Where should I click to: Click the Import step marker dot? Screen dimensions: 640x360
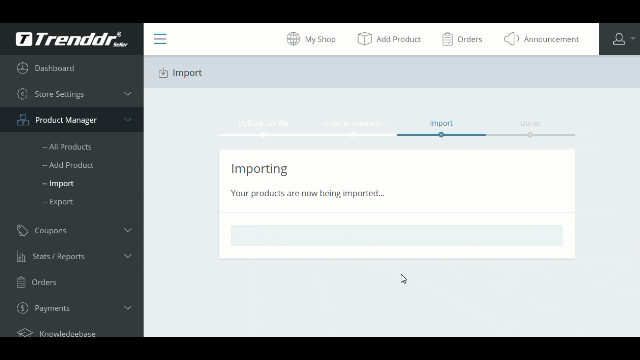click(441, 135)
